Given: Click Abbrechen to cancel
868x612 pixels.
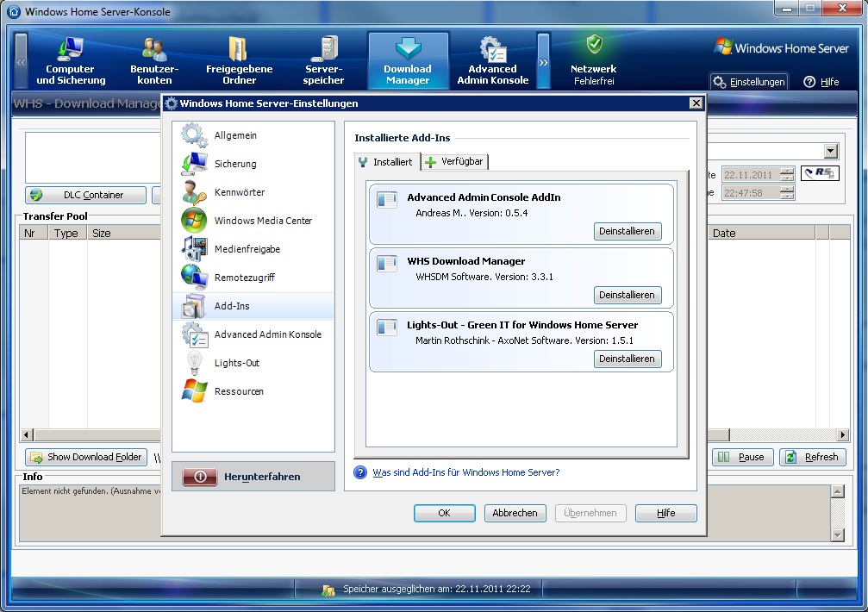Looking at the screenshot, I should tap(515, 513).
